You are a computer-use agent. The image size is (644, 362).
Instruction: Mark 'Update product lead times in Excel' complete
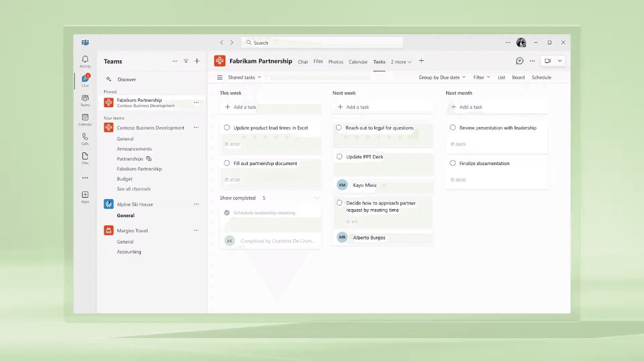(x=227, y=128)
